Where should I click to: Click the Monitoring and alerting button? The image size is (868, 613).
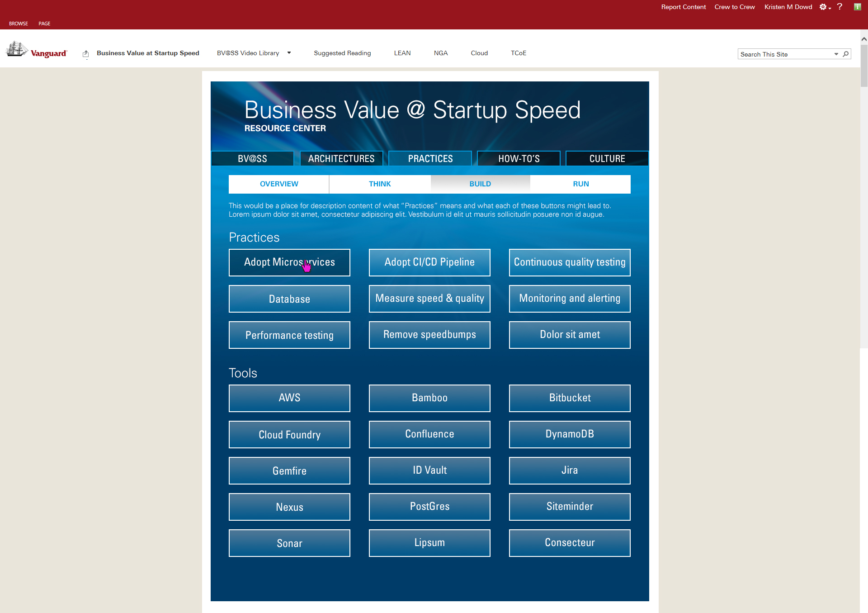click(x=570, y=299)
